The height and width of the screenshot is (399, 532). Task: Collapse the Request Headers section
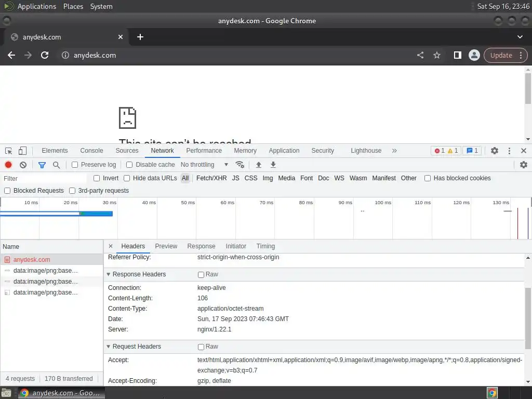(109, 347)
